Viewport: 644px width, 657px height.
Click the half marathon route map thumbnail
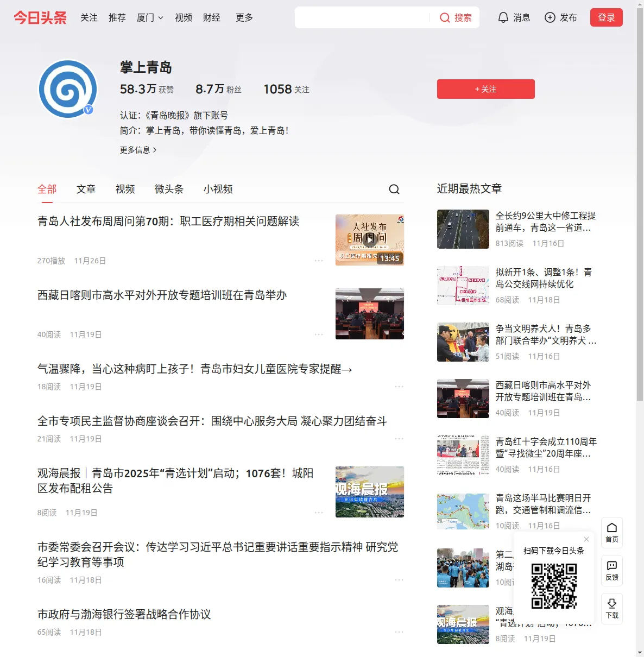tap(463, 511)
